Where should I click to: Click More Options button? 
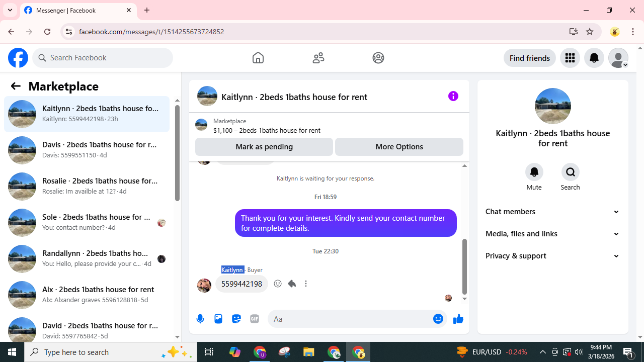399,147
